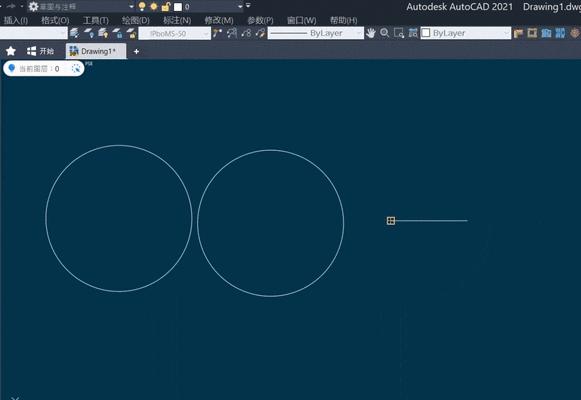Click the Zoom realtime magnifier icon
Image resolution: width=581 pixels, height=400 pixels.
click(x=385, y=33)
